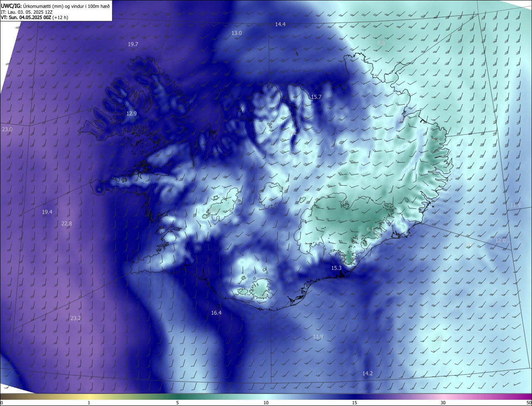
Task: Click the 50 tick on the color scale
Action: point(529,403)
